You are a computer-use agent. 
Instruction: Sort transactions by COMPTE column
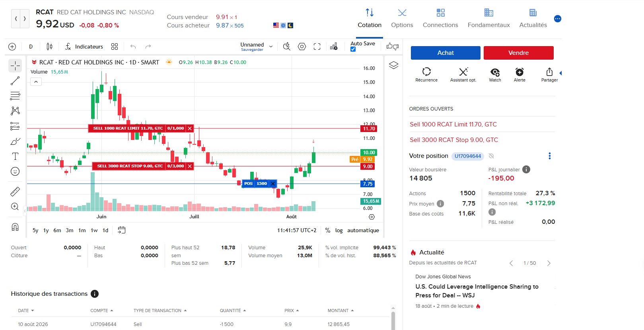[101, 311]
